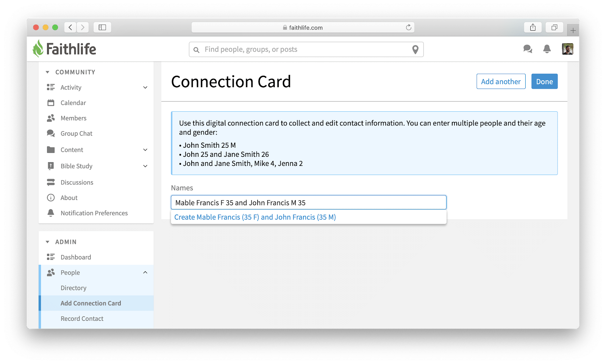Click the 'John 25 and Jane Smith 26' example

pyautogui.click(x=226, y=154)
